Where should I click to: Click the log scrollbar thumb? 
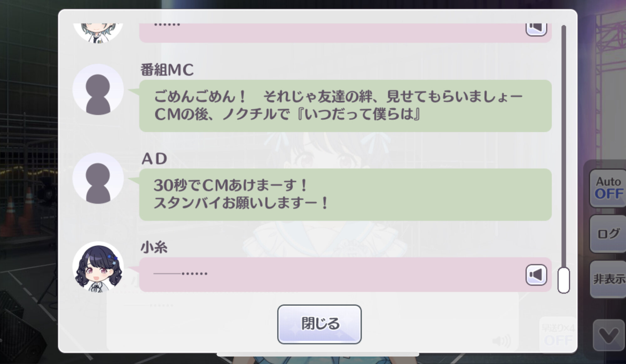coord(563,280)
